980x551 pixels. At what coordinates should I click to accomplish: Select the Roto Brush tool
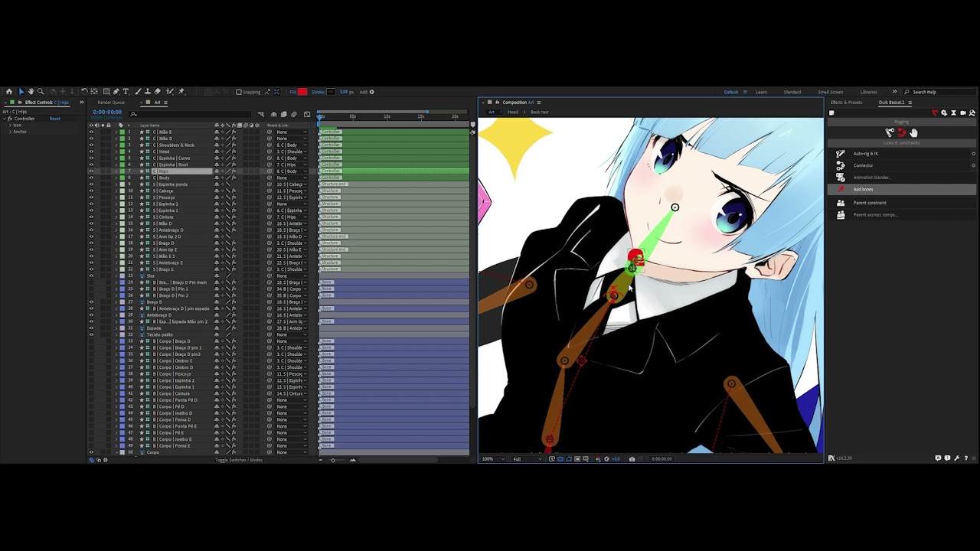[170, 92]
